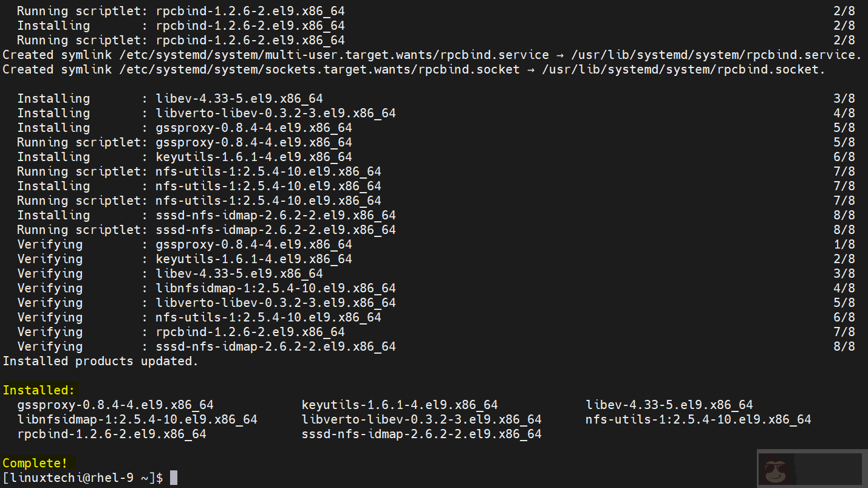Select sssd-nfs-idmap in the Installed summary list
The width and height of the screenshot is (868, 488).
(422, 434)
